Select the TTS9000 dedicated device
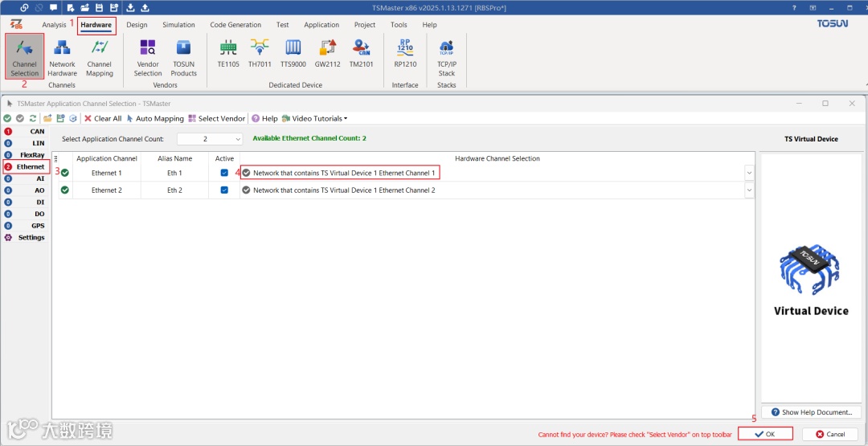The height and width of the screenshot is (446, 868). (x=293, y=53)
